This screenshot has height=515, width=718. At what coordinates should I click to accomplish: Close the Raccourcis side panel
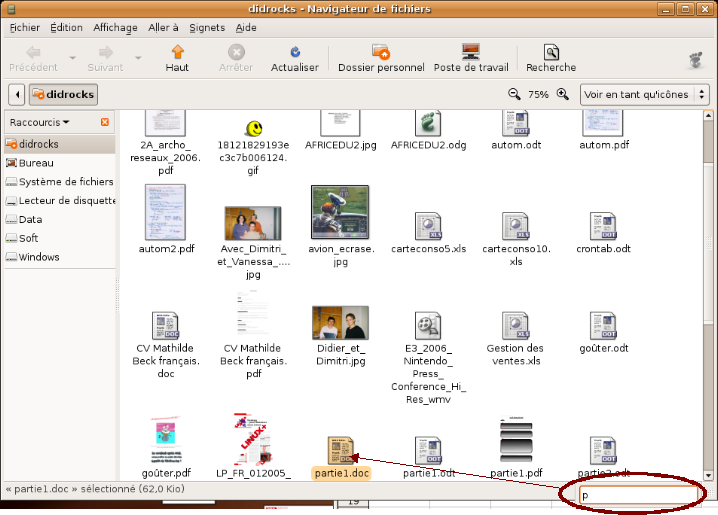pos(105,122)
